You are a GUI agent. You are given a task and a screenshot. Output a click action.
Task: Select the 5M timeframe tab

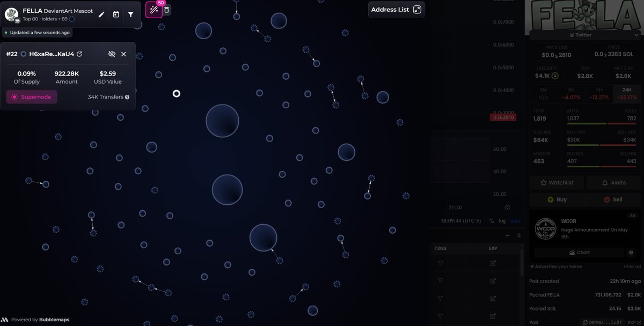[543, 94]
